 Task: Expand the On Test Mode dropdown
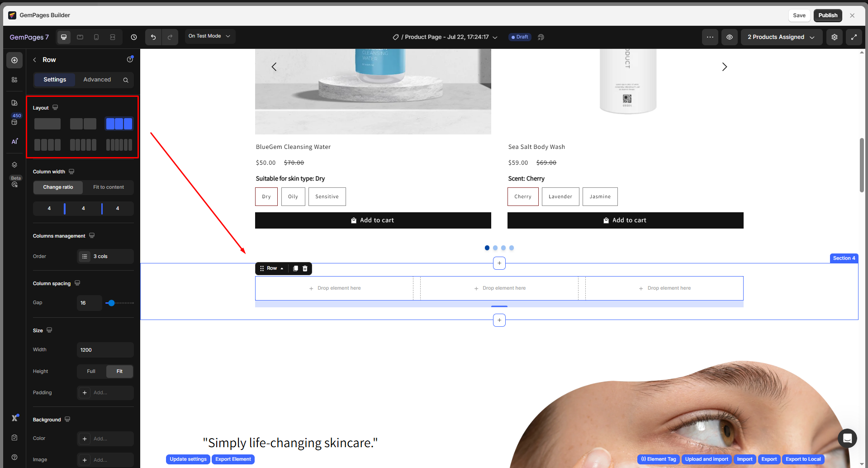210,36
